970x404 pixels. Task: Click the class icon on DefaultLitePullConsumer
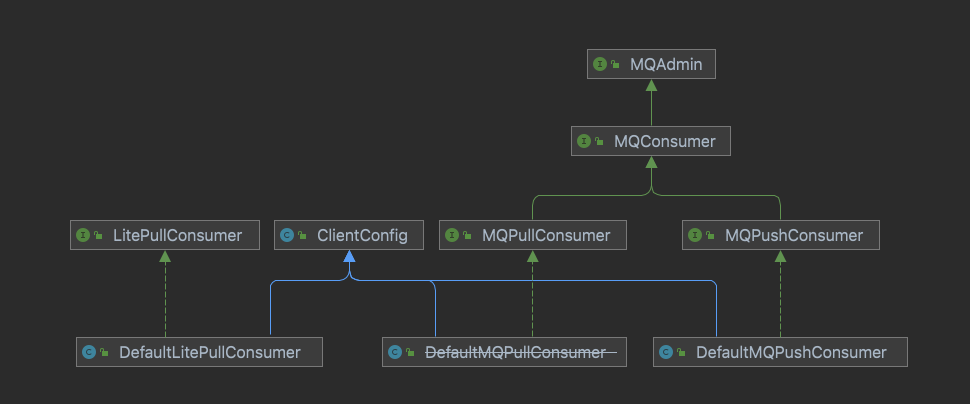89,352
